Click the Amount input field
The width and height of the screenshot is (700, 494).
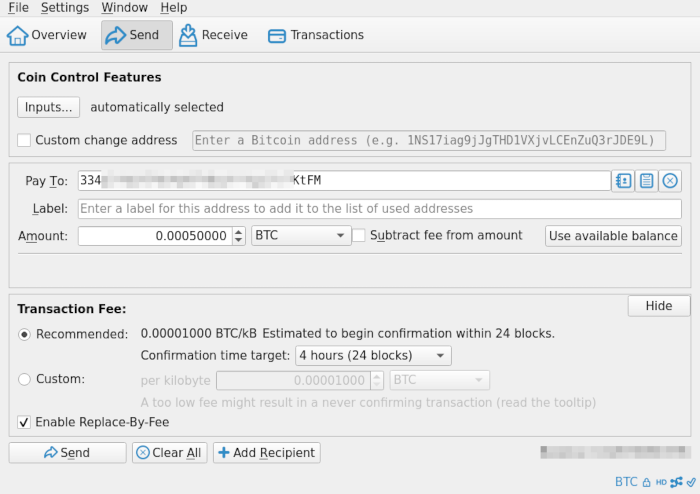155,236
